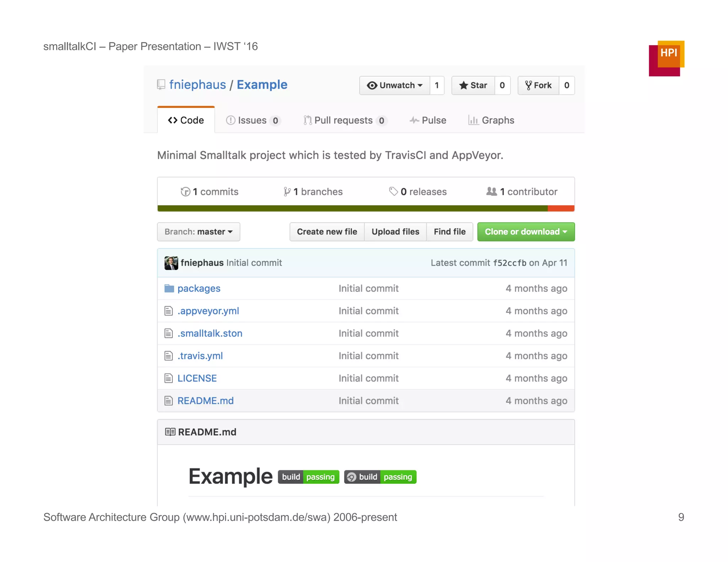Click the branches fork icon
The height and width of the screenshot is (562, 728).
pyautogui.click(x=287, y=192)
